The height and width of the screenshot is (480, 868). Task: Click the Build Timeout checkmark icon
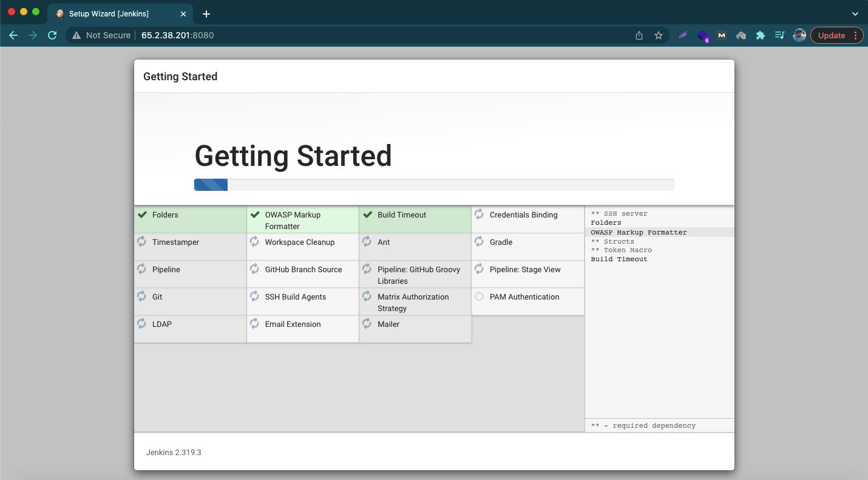coord(367,214)
